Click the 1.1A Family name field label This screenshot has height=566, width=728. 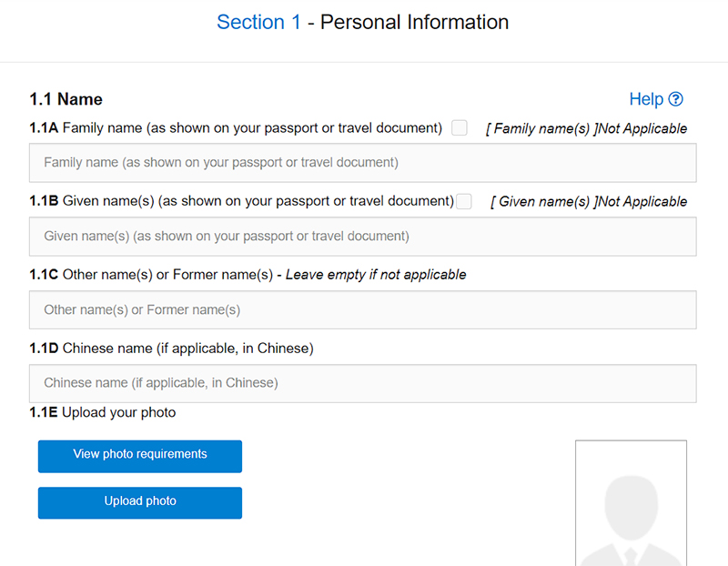236,128
